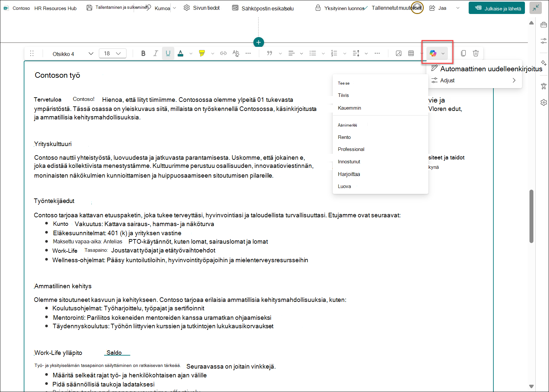This screenshot has width=549, height=392.
Task: Grab the web part move handle
Action: point(32,53)
